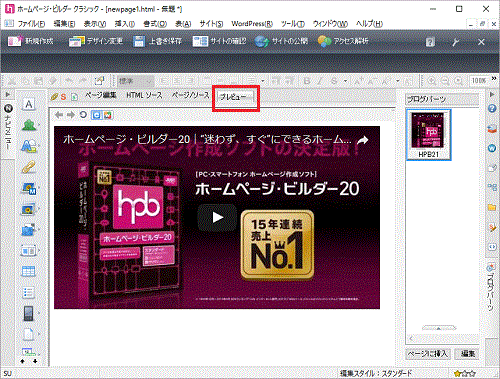Open the サイト(S) menu
The image size is (500, 379).
click(211, 24)
